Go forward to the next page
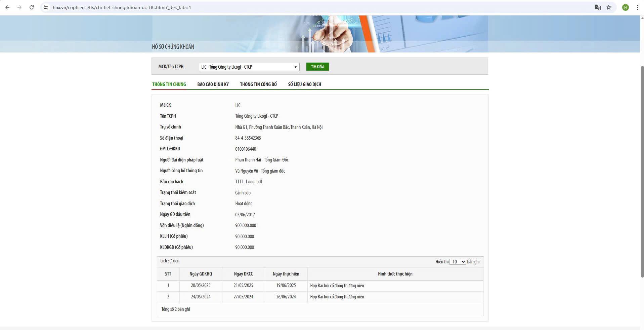Screen dimensions: 644x330 click(x=19, y=7)
